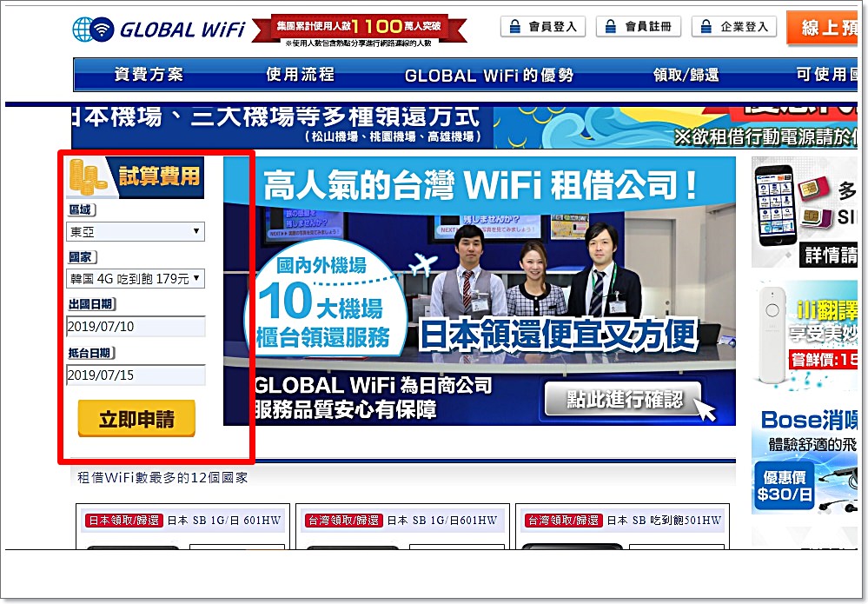Screen dimensions: 868x604
Task: Open the GLOBAL WiFi 的優勢 menu
Action: tap(489, 76)
